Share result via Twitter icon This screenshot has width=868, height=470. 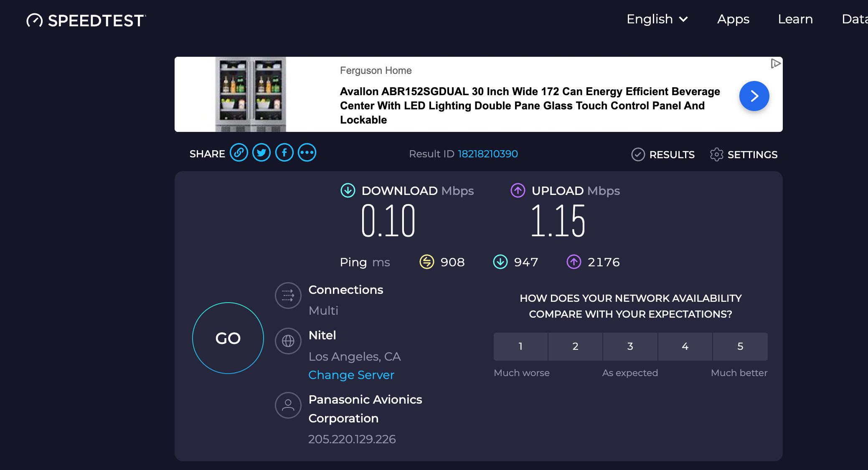(x=261, y=152)
